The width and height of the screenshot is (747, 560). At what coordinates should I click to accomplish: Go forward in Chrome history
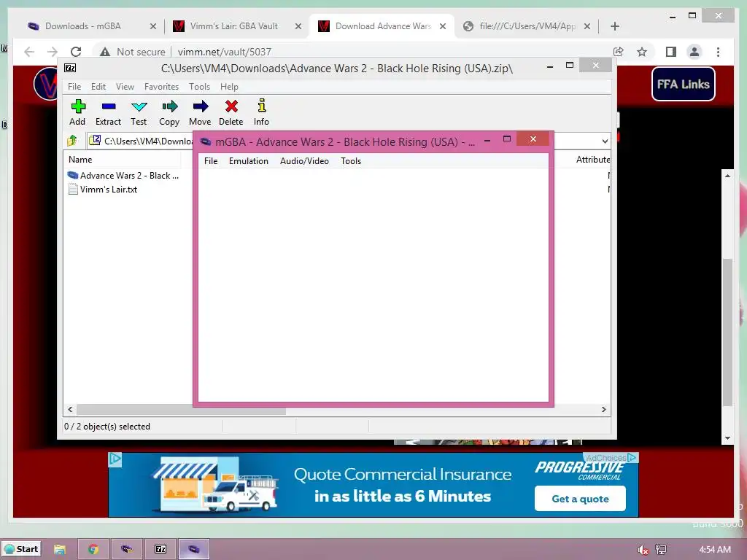click(53, 52)
